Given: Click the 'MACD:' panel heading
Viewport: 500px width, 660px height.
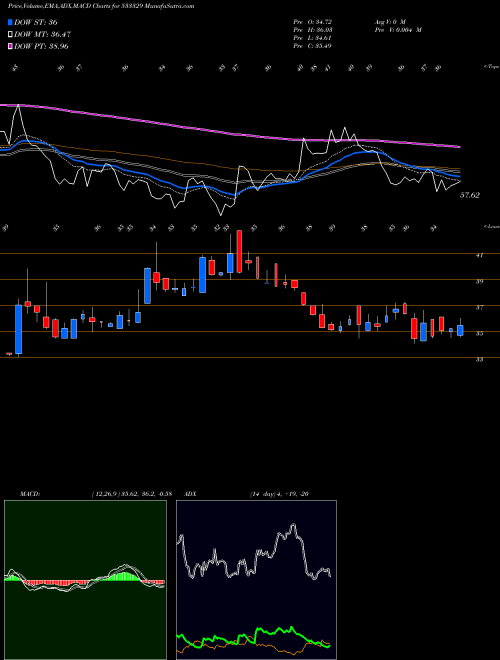Looking at the screenshot, I should (x=29, y=494).
